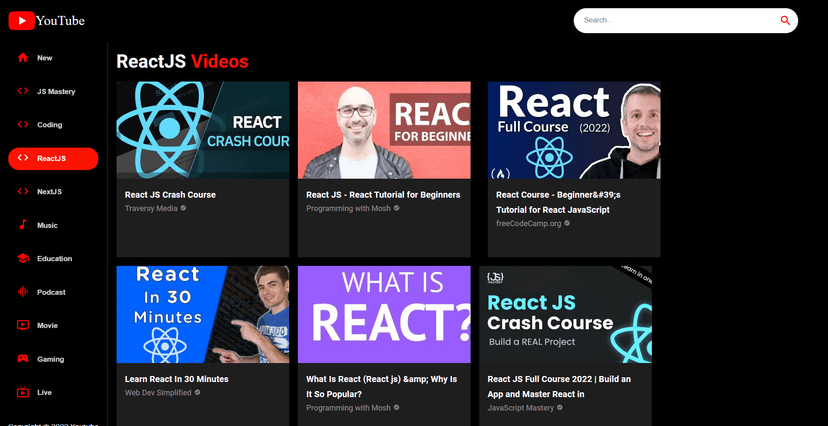828x426 pixels.
Task: Click verified badge next to Traversy Media
Action: 183,208
